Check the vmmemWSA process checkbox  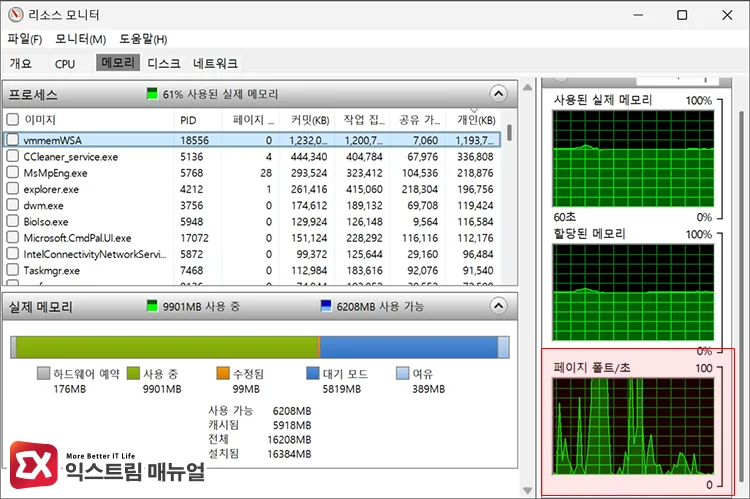point(12,140)
